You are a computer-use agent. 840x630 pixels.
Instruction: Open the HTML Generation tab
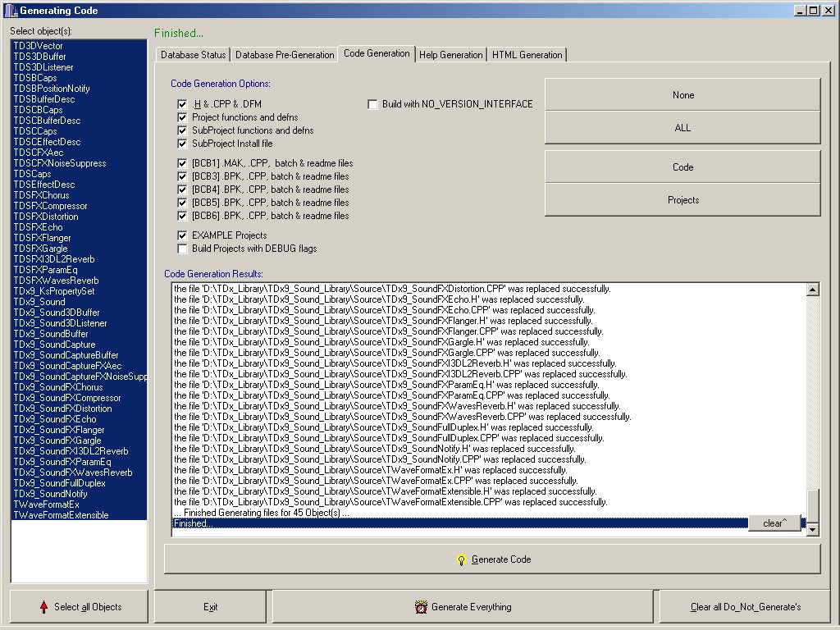tap(527, 55)
